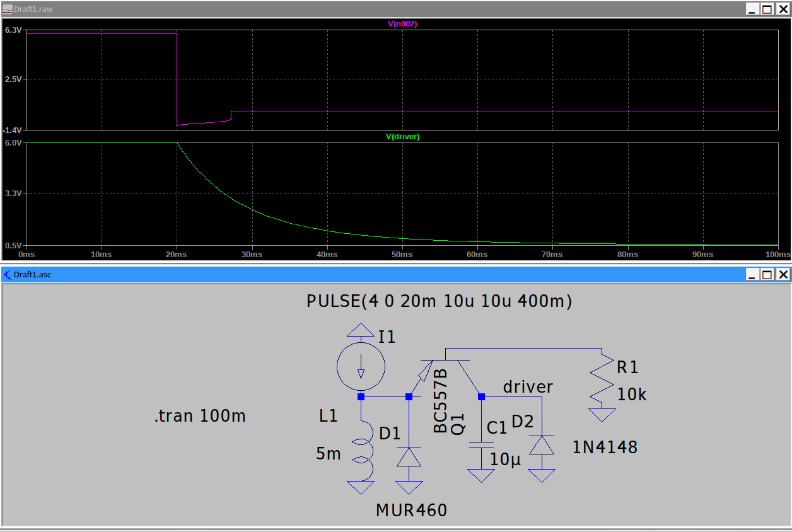Viewport: 792px width, 532px height.
Task: Click the .tran 100m simulation directive
Action: click(x=200, y=417)
